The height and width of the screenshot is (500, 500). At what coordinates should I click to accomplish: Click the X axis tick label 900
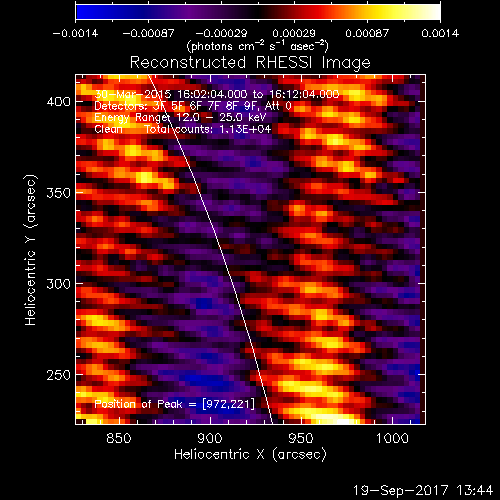(x=210, y=438)
